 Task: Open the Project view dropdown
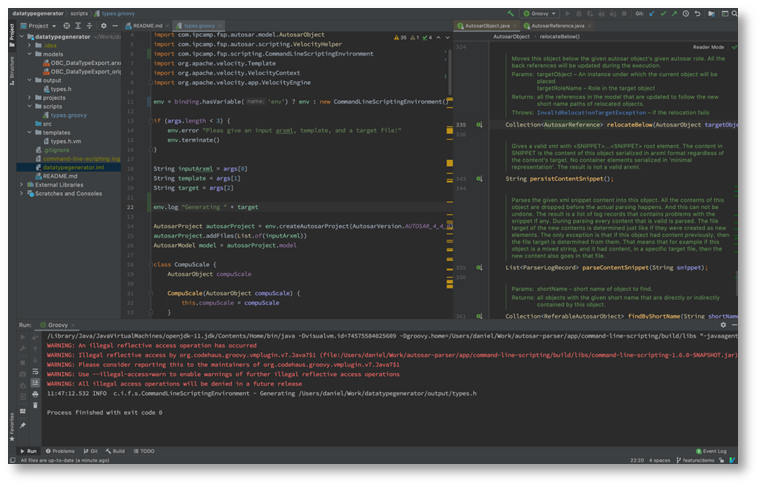pos(38,26)
